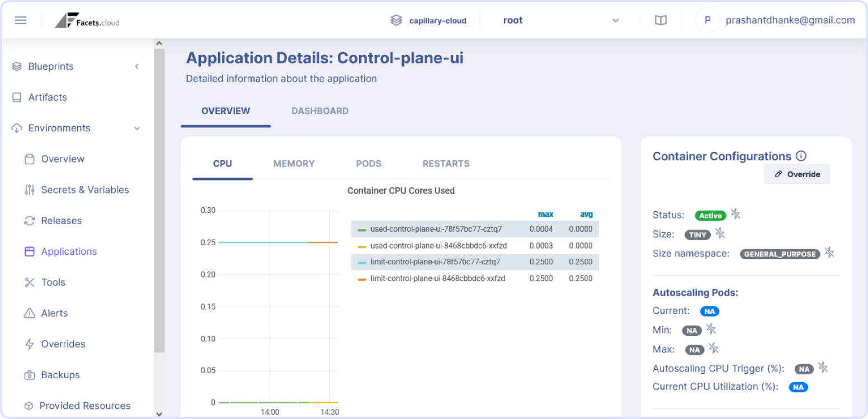Image resolution: width=868 pixels, height=419 pixels.
Task: Click capillary-cloud project name
Action: pos(437,21)
